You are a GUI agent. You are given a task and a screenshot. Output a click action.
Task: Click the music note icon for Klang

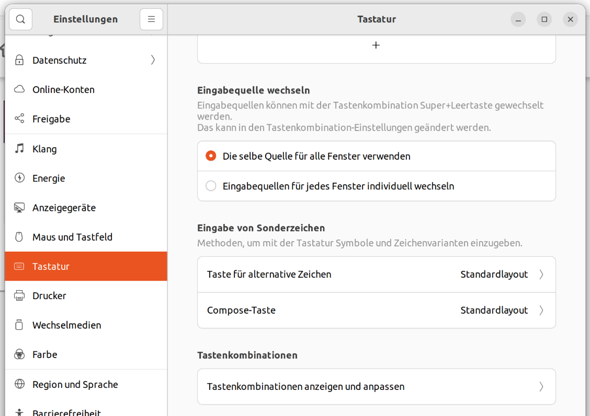(19, 148)
